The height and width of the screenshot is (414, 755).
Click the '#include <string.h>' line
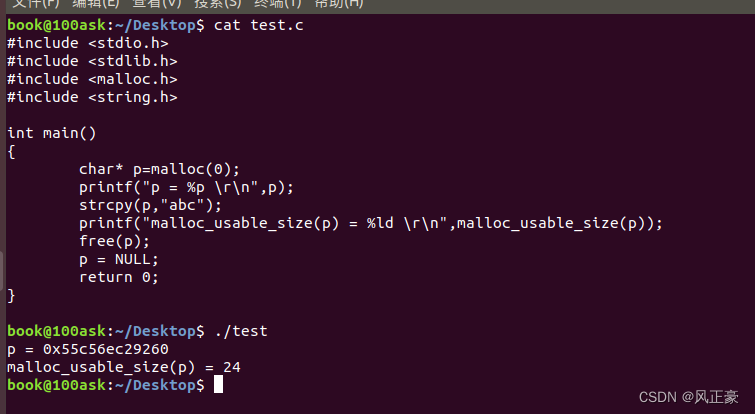92,97
